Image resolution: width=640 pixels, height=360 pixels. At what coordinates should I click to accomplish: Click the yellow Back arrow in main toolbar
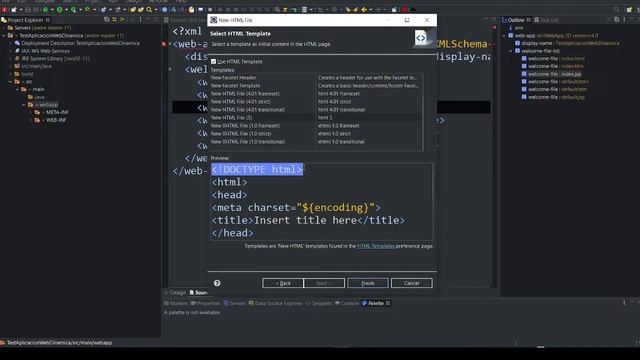pyautogui.click(x=364, y=9)
